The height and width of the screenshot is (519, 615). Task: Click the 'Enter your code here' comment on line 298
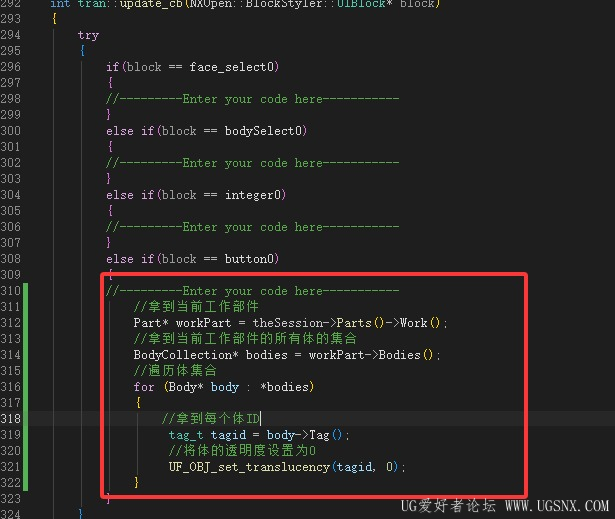click(x=252, y=99)
